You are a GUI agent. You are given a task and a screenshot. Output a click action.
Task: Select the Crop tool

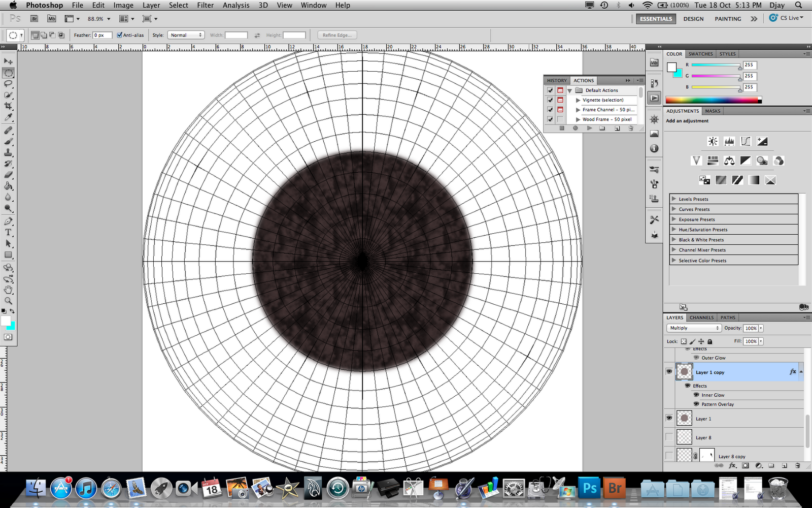[8, 106]
